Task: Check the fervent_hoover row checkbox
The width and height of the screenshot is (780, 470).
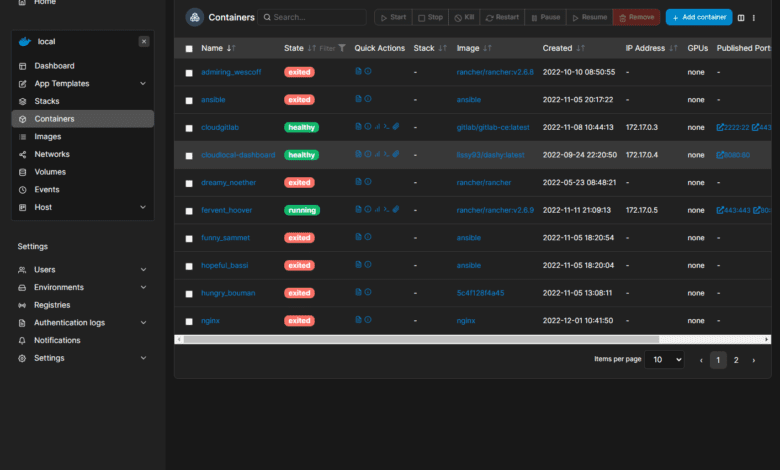Action: (189, 211)
